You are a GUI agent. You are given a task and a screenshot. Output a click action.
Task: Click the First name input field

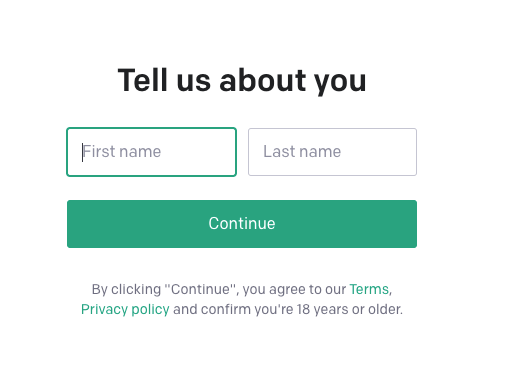(152, 152)
